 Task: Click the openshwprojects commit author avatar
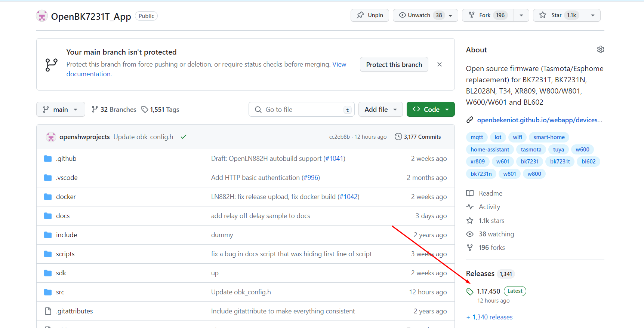tap(51, 137)
